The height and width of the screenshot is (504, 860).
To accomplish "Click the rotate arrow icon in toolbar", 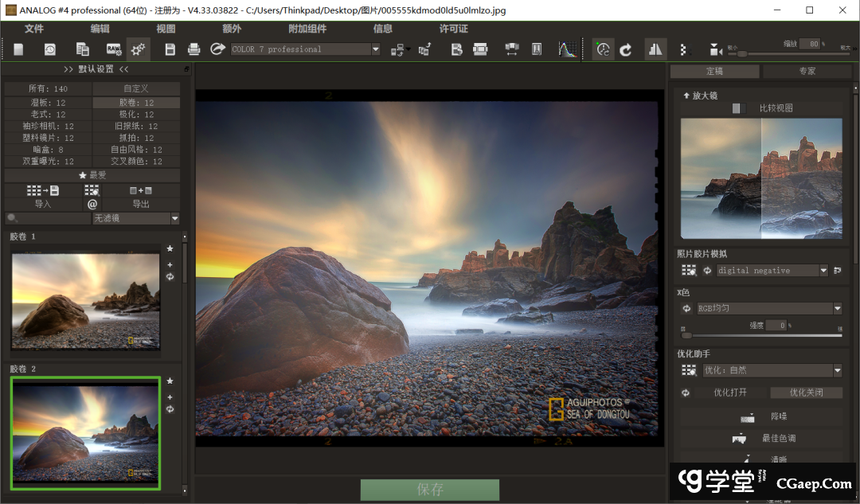I will [x=626, y=49].
